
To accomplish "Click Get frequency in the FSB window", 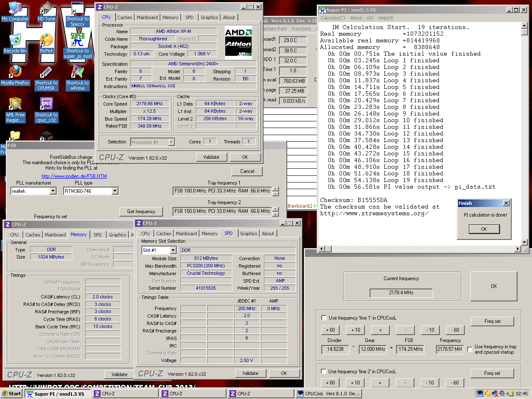I will [141, 212].
